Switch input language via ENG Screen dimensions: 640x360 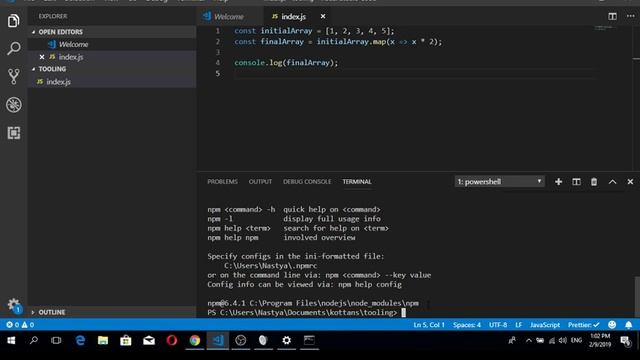point(576,340)
